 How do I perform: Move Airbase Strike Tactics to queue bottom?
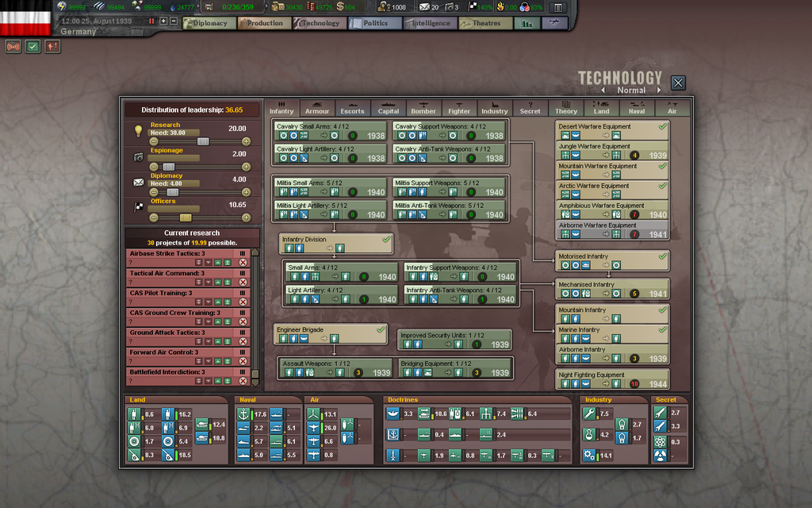click(198, 262)
